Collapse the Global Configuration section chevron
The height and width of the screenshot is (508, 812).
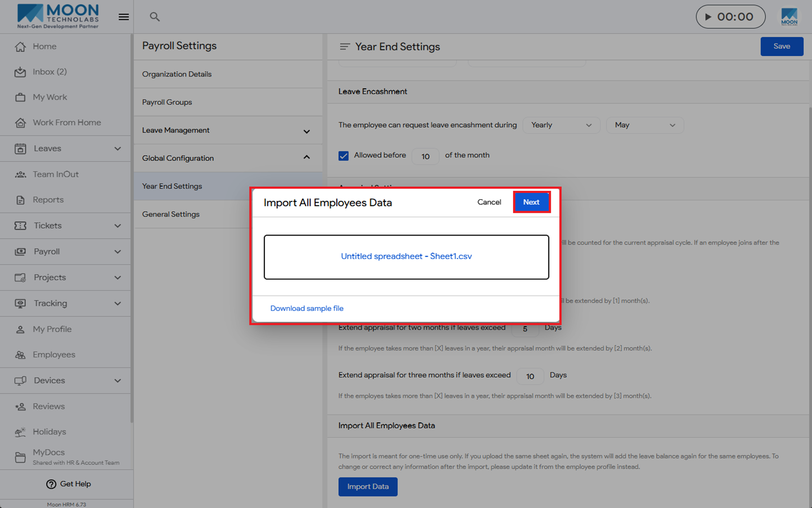click(307, 157)
